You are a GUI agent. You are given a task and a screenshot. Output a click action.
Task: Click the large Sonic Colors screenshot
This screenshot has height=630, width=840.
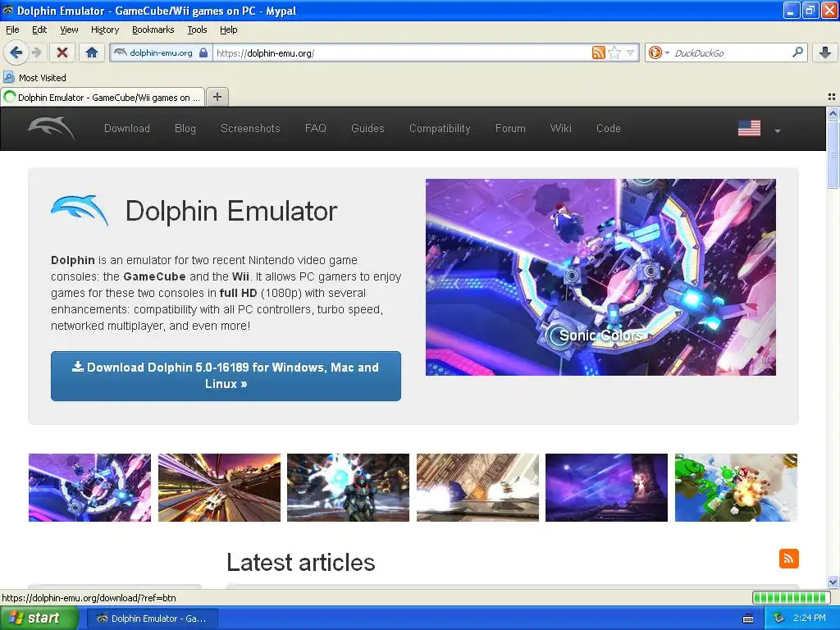[x=600, y=277]
